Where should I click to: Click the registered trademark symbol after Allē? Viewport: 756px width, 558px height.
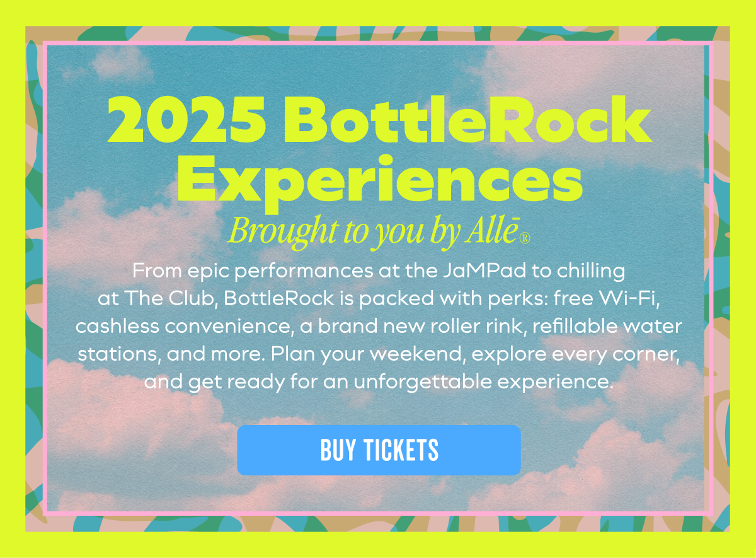[526, 238]
